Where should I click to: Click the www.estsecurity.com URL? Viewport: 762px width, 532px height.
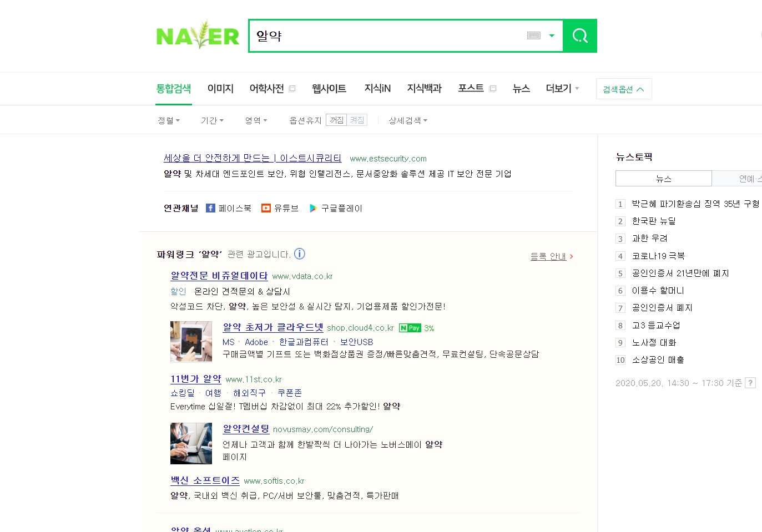click(x=388, y=159)
